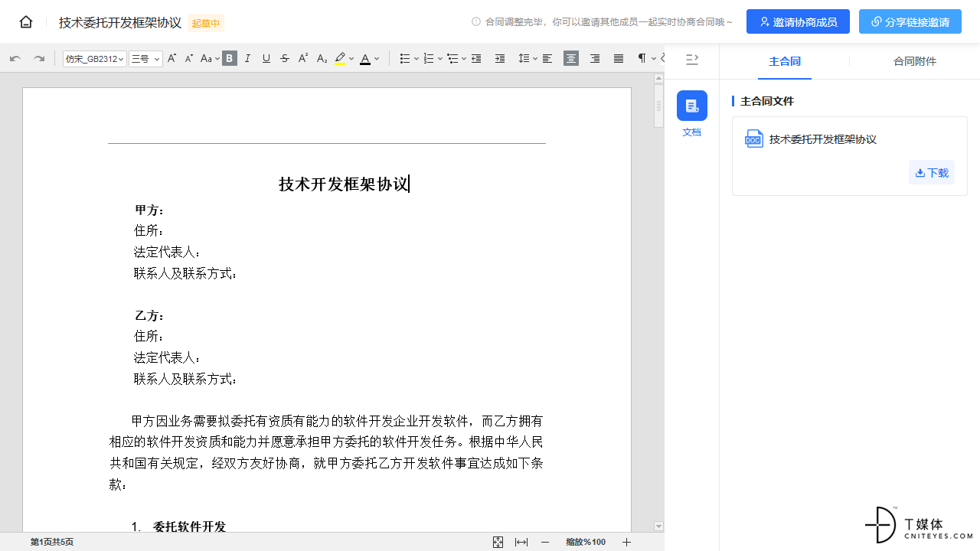Image resolution: width=980 pixels, height=551 pixels.
Task: Insert a bulleted list
Action: tap(405, 58)
